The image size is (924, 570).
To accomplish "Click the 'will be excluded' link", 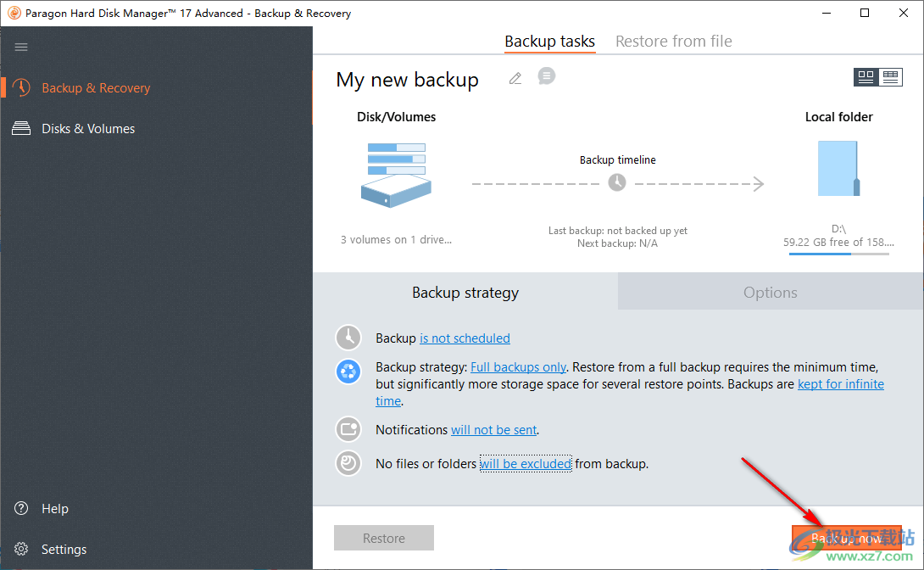I will pyautogui.click(x=526, y=464).
